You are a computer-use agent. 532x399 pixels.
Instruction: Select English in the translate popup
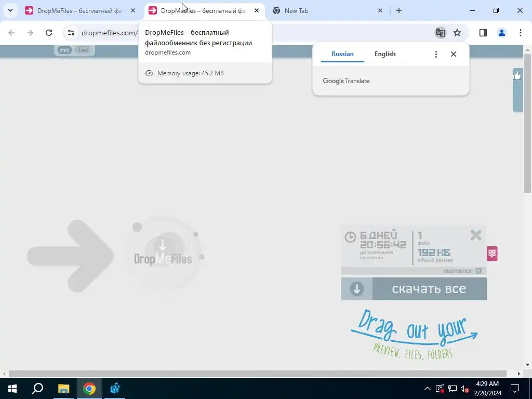pyautogui.click(x=385, y=54)
